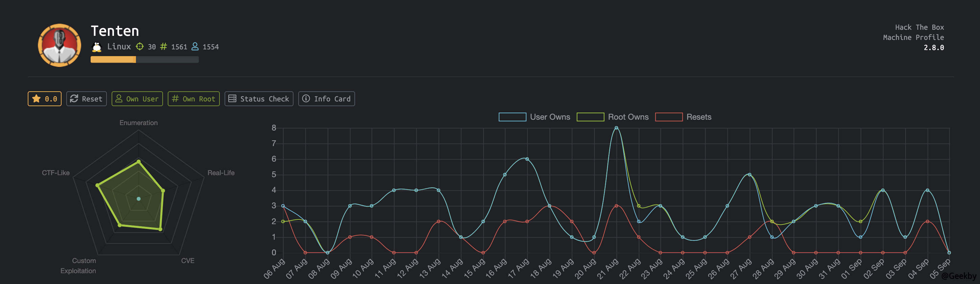Click the 21 Aug peak data point
This screenshot has width=980, height=284.
pyautogui.click(x=616, y=128)
